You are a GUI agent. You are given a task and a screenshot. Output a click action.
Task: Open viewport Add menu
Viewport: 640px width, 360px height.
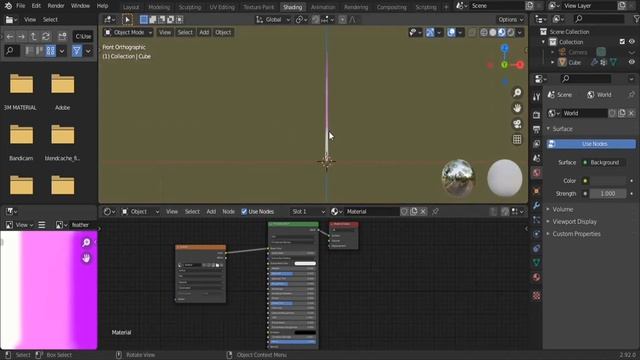204,32
